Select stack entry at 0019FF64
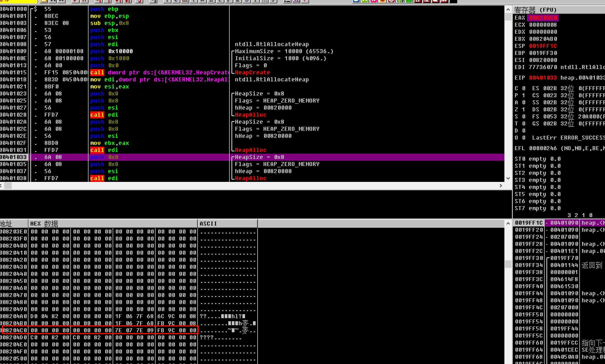 click(x=559, y=350)
